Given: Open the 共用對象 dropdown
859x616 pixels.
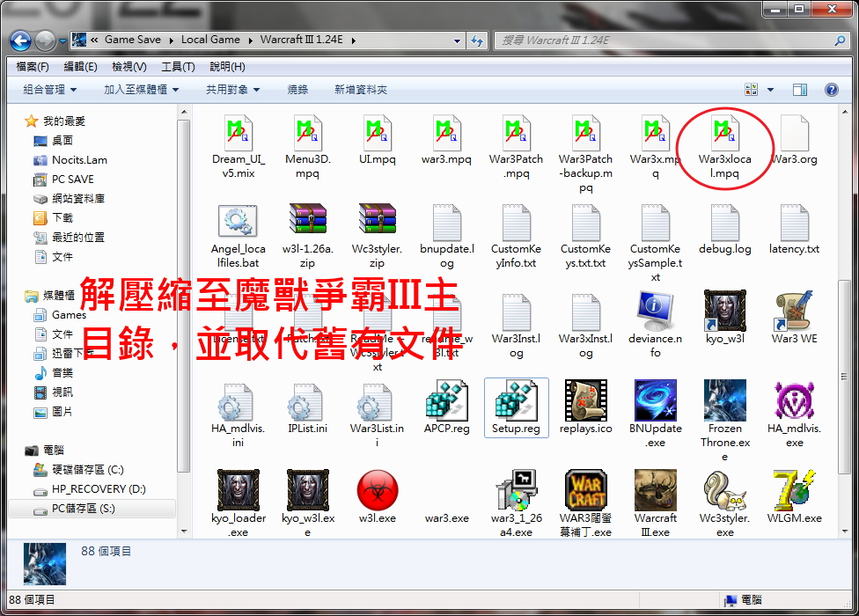Looking at the screenshot, I should coord(233,90).
